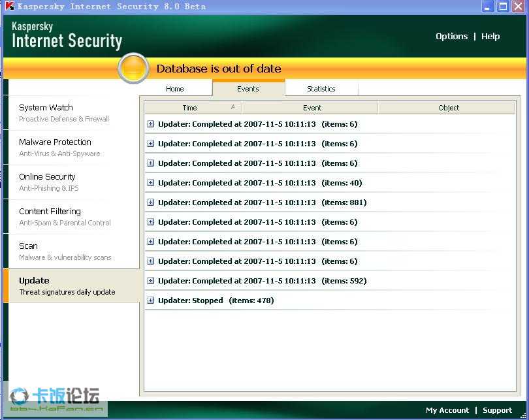Image resolution: width=529 pixels, height=420 pixels.
Task: Expand the Updater row with items: 881
Action: pyautogui.click(x=150, y=202)
